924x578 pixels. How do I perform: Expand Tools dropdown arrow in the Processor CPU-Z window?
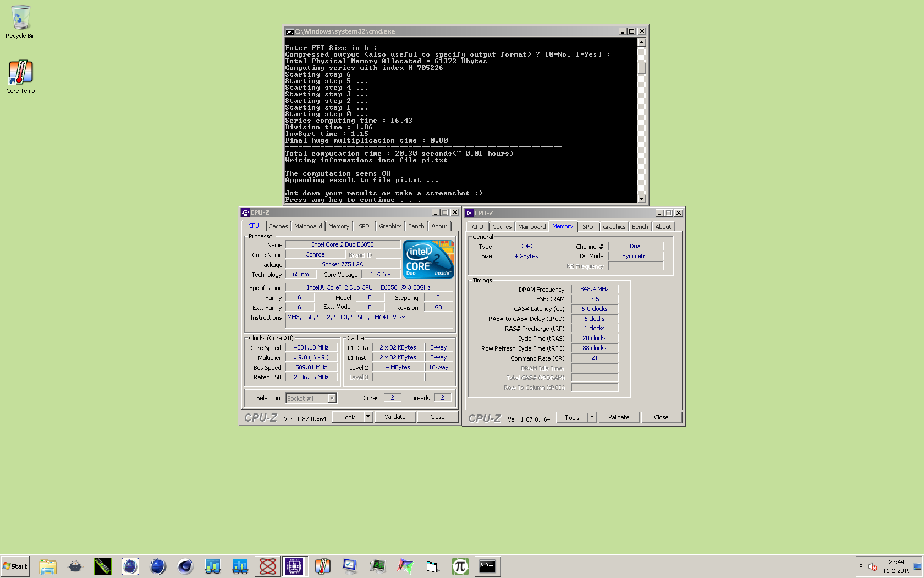(368, 417)
